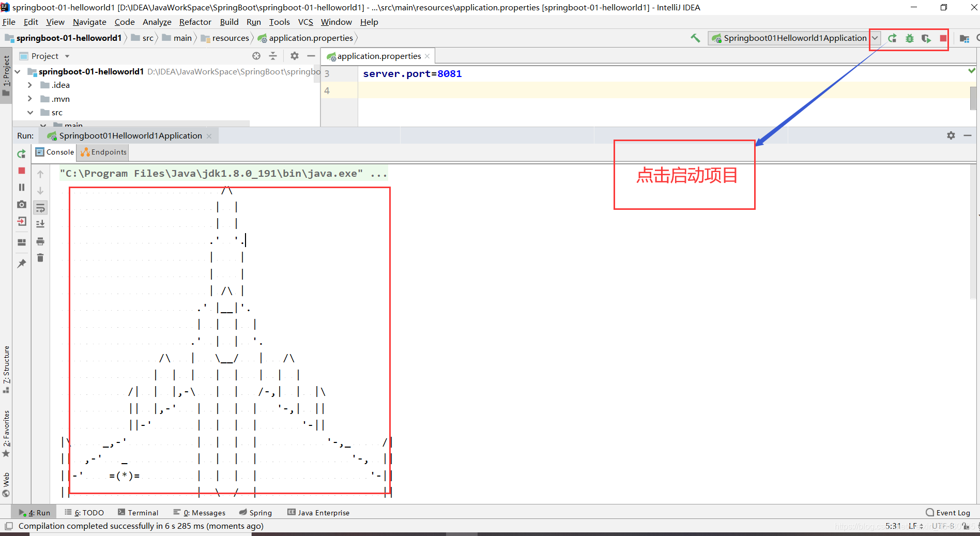
Task: Dump threads with camera icon
Action: click(22, 204)
